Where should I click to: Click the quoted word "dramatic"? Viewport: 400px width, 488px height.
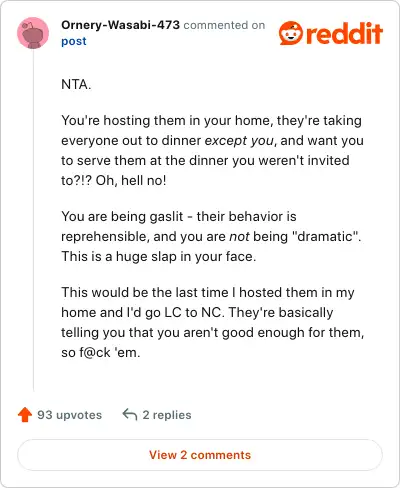click(324, 236)
